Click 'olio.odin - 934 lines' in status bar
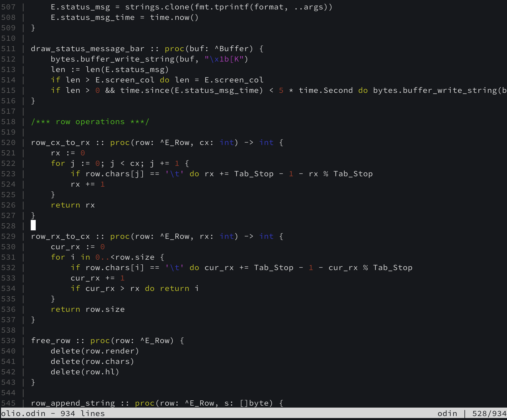 tap(53, 414)
